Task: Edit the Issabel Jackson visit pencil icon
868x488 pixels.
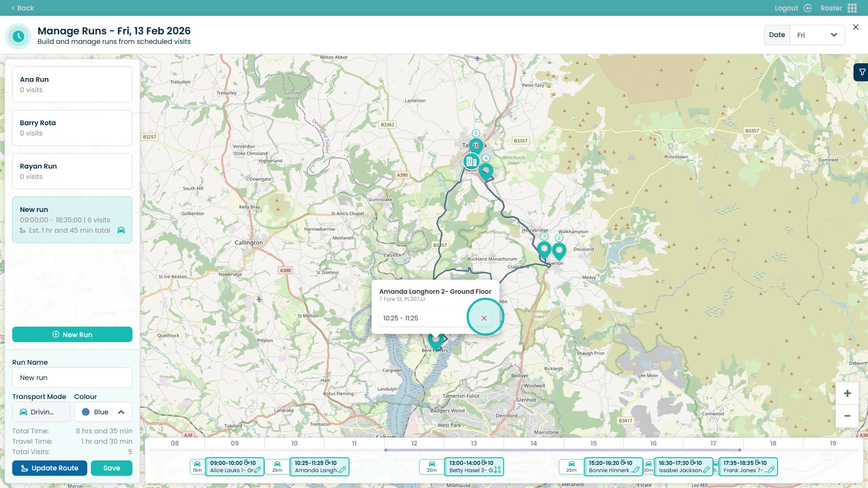Action: [x=706, y=470]
